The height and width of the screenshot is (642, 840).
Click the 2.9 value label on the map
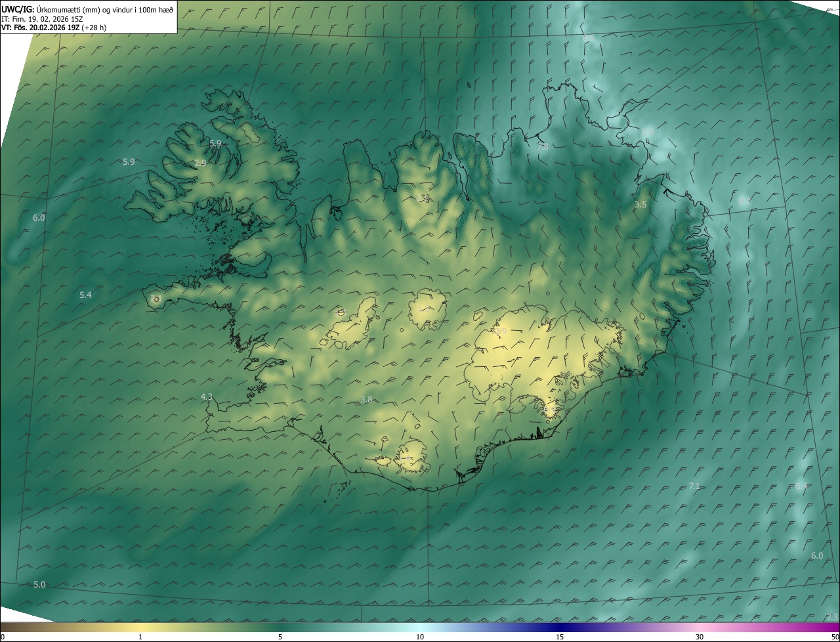pos(201,163)
